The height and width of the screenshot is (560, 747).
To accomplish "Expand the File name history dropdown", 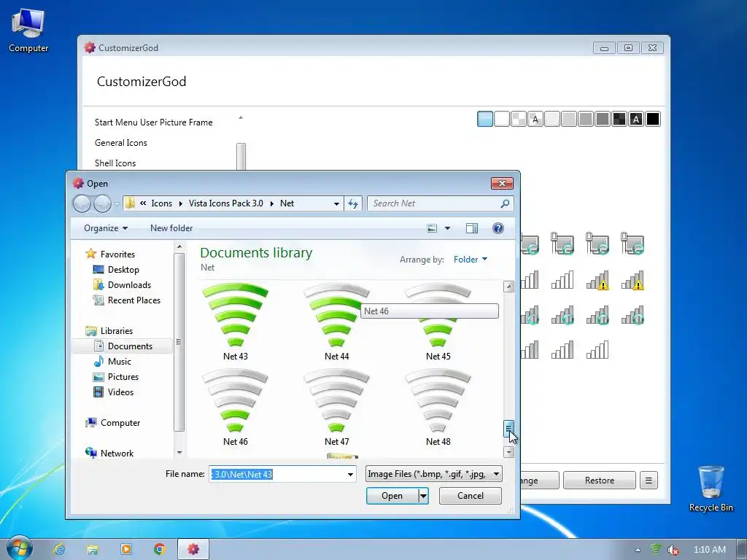I will pyautogui.click(x=350, y=474).
